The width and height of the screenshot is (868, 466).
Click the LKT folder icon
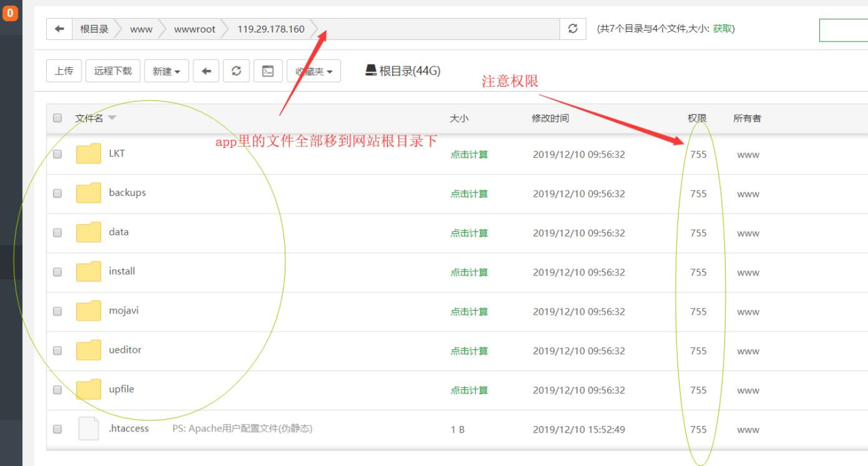click(x=88, y=154)
